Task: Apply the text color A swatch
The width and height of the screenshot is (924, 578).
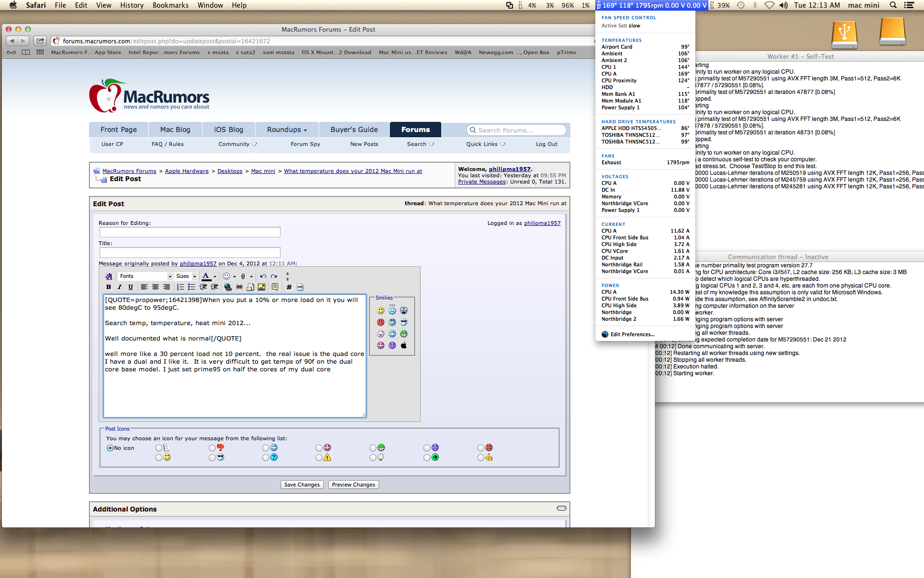Action: (x=206, y=276)
